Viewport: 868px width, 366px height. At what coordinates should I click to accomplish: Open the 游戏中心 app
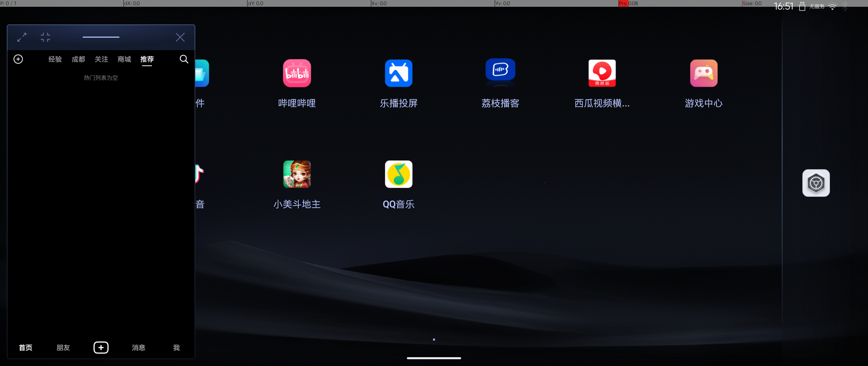704,73
